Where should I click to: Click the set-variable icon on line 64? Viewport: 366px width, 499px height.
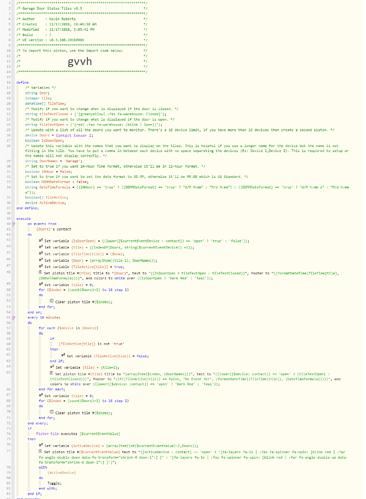[52, 367]
